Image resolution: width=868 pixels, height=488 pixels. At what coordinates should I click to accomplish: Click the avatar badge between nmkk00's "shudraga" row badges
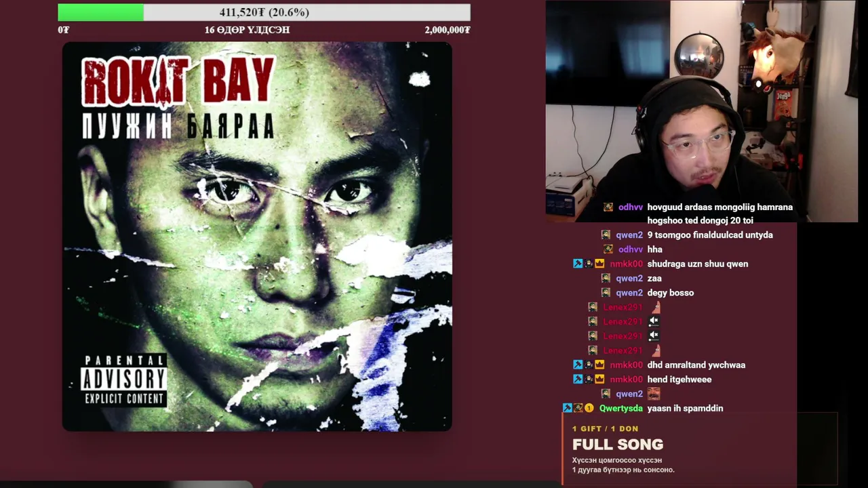click(x=589, y=264)
